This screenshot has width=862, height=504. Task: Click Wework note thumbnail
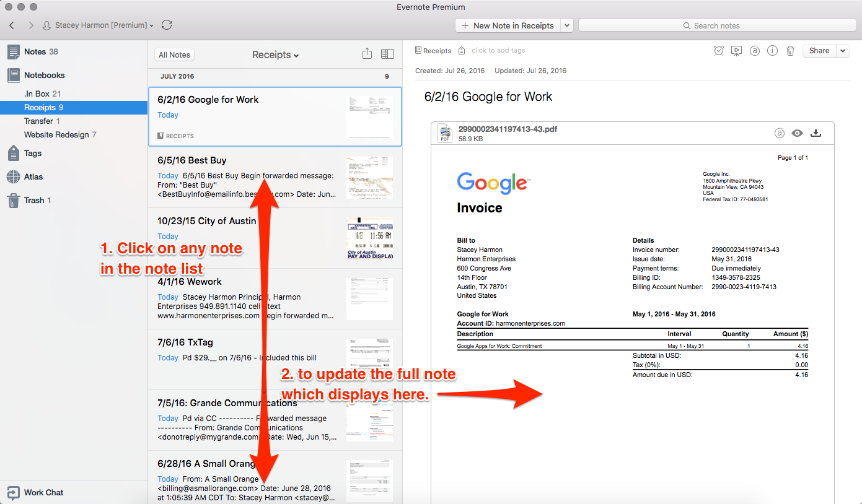pos(370,298)
